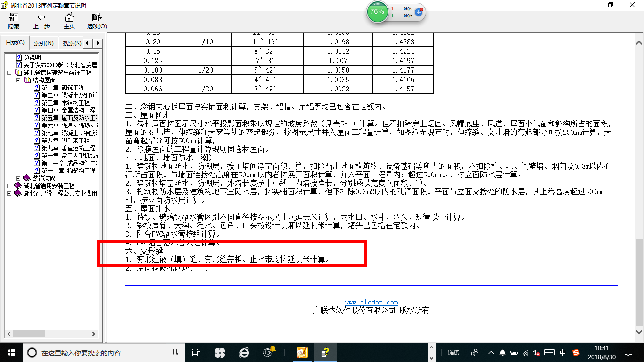Switch to the 目录(C) tab

coord(15,42)
